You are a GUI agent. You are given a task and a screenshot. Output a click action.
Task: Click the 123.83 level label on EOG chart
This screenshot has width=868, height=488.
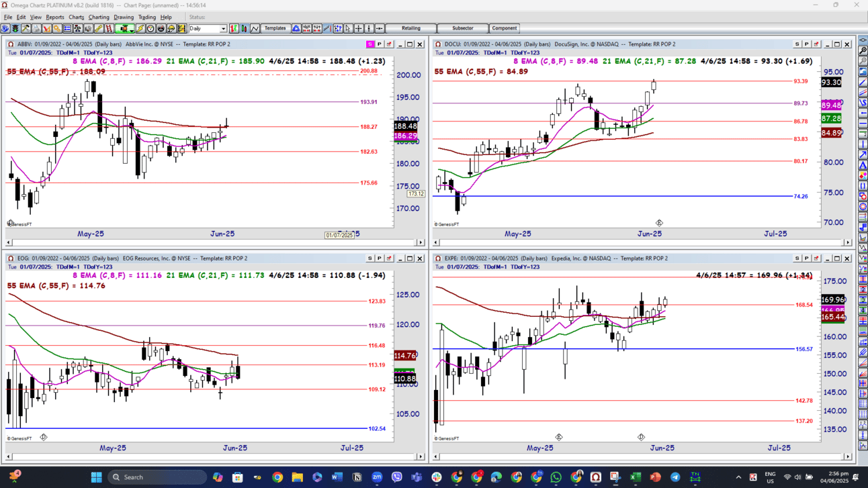click(377, 301)
